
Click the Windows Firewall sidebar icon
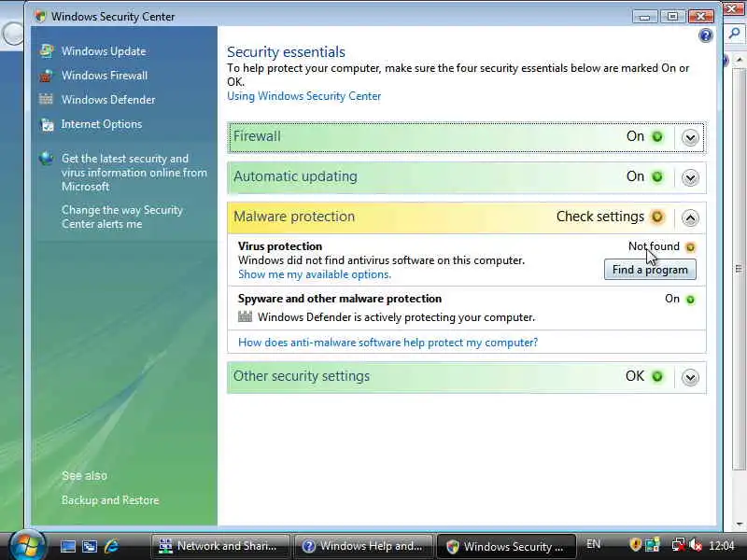pos(47,76)
